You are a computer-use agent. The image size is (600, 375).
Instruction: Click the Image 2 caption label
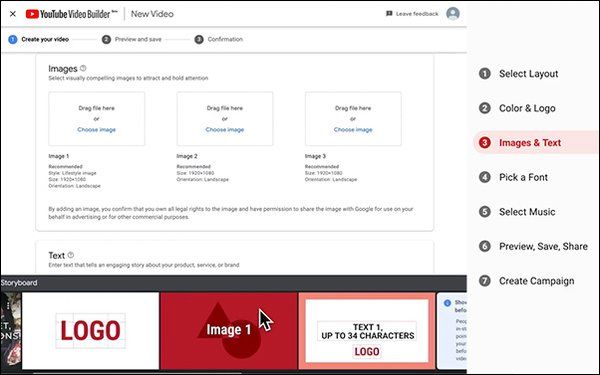[x=187, y=156]
